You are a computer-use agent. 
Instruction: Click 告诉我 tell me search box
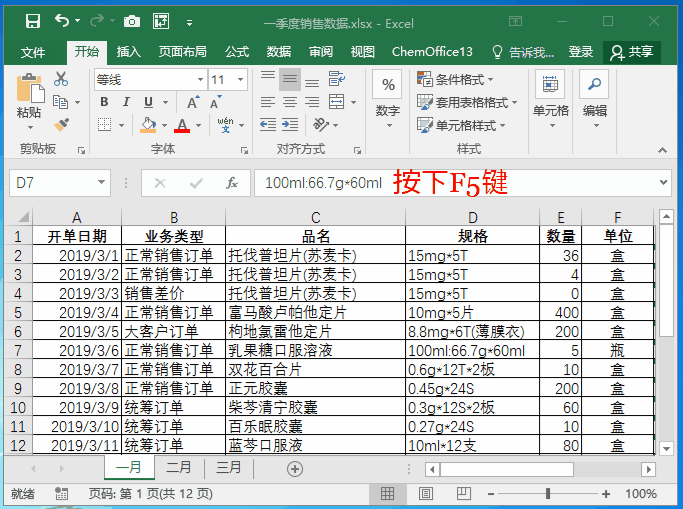click(x=523, y=52)
